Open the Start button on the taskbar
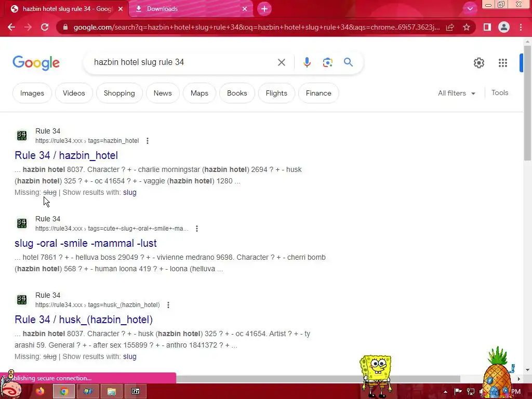Image resolution: width=532 pixels, height=399 pixels. click(x=11, y=389)
